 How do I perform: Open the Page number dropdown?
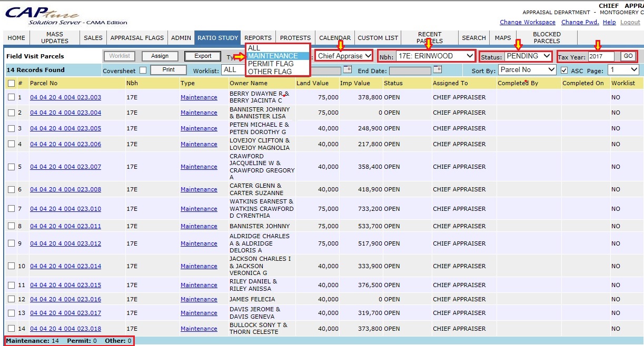pos(623,69)
